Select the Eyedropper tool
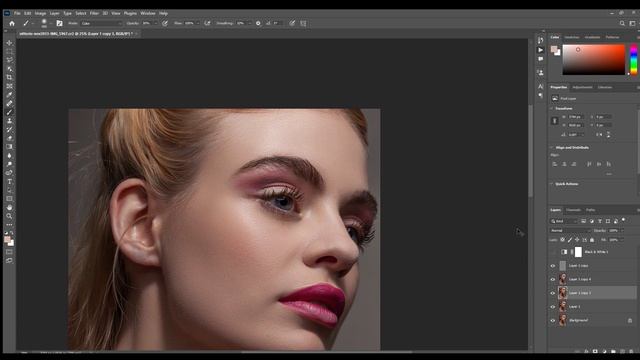 click(x=9, y=95)
